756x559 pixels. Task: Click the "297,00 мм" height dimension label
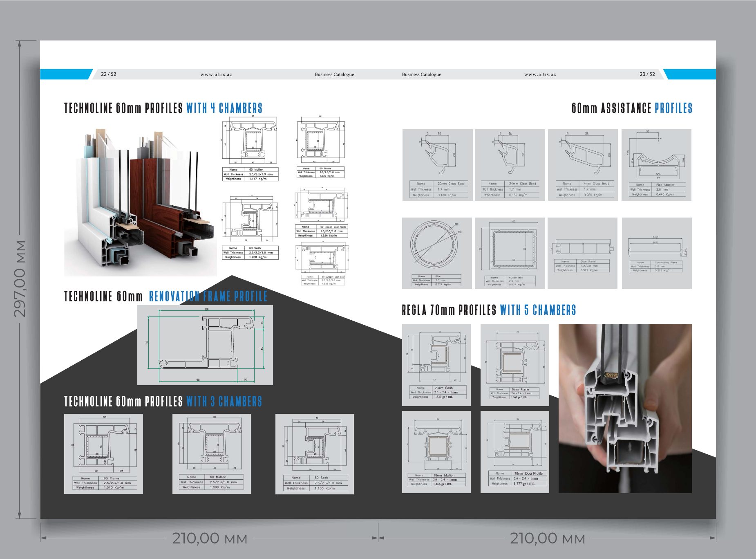click(20, 279)
